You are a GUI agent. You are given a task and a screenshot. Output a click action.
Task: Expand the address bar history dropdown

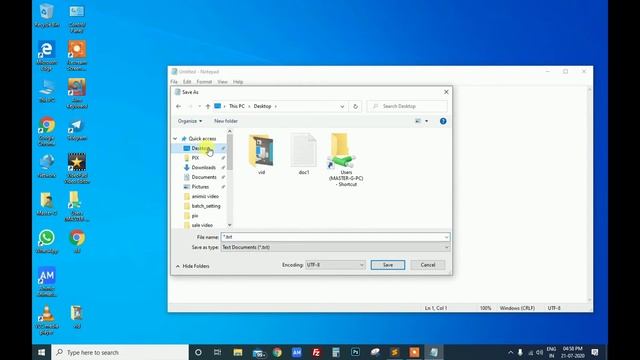[x=342, y=107]
